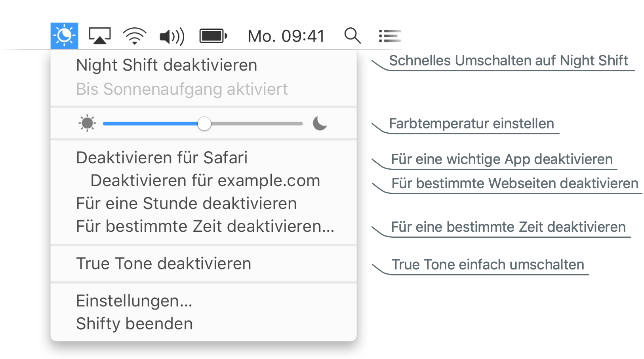Click the battery status icon
This screenshot has height=359, width=644.
click(x=213, y=36)
